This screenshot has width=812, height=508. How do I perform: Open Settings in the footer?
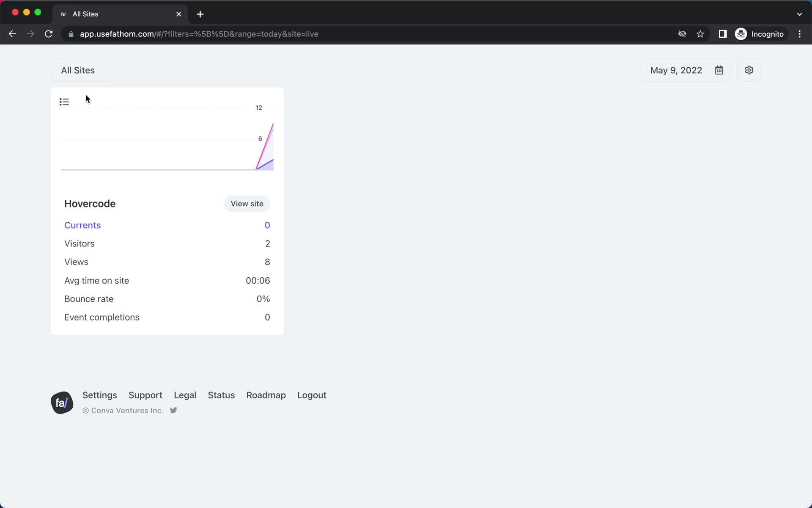click(x=99, y=395)
